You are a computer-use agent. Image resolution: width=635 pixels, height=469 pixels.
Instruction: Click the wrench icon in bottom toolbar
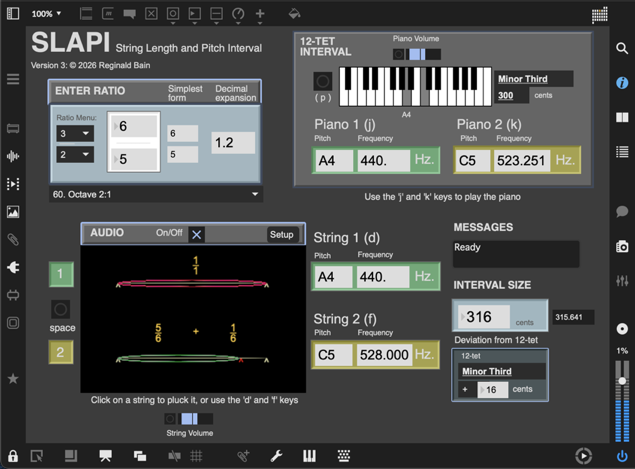coord(277,456)
